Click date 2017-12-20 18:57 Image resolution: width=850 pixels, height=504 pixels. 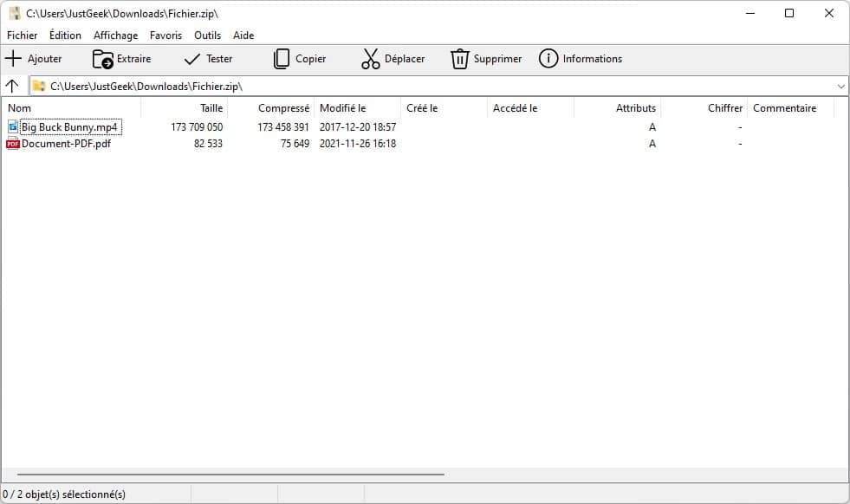click(x=358, y=126)
